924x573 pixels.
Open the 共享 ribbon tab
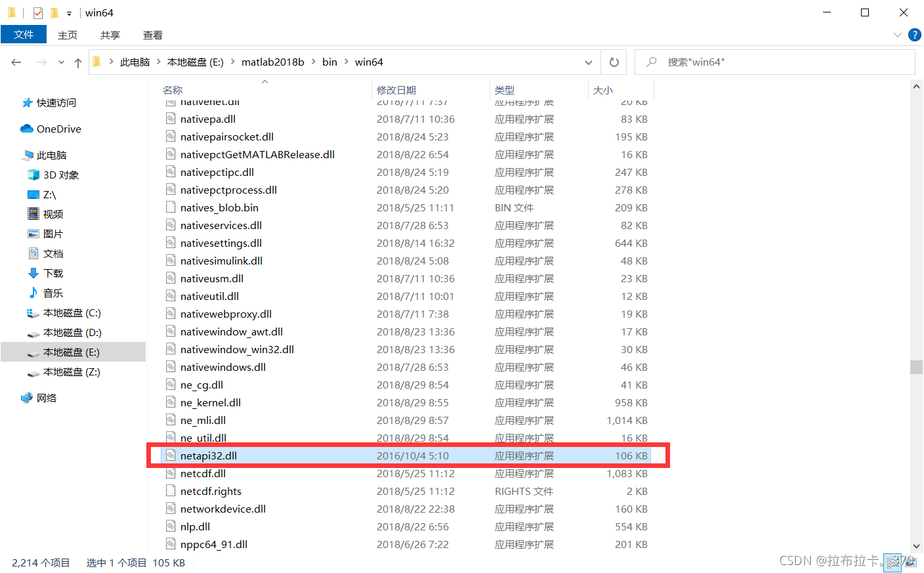110,35
